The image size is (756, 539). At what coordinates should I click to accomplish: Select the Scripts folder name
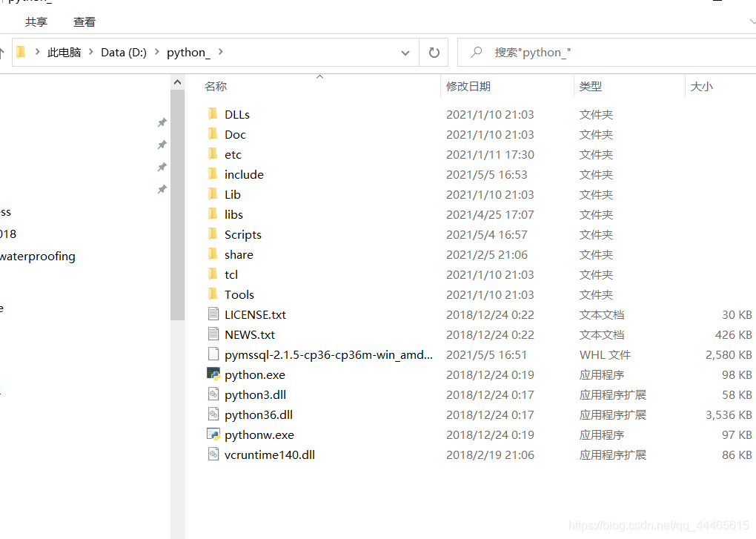tap(243, 235)
